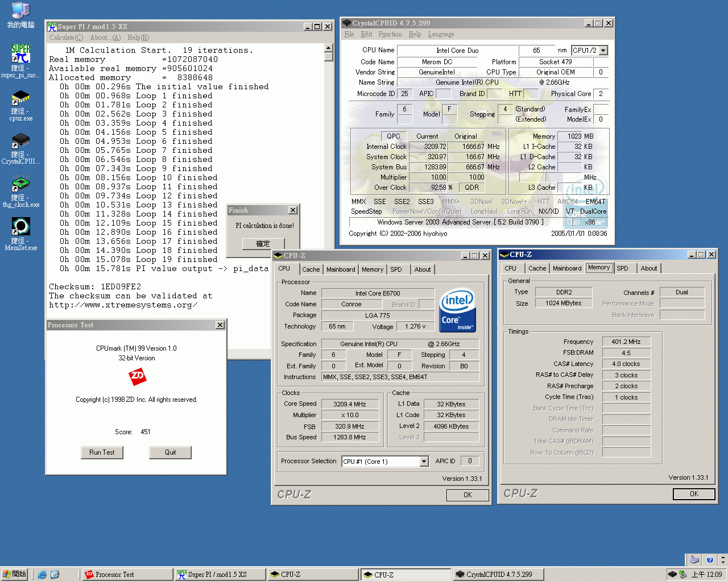Open the Calculate menu in Super PI
This screenshot has width=728, height=582.
click(x=66, y=38)
